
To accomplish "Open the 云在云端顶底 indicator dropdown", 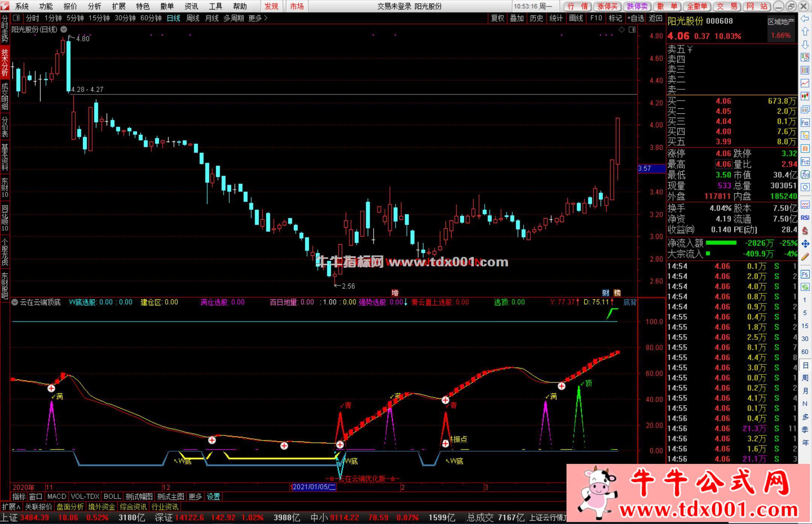I will pyautogui.click(x=15, y=302).
